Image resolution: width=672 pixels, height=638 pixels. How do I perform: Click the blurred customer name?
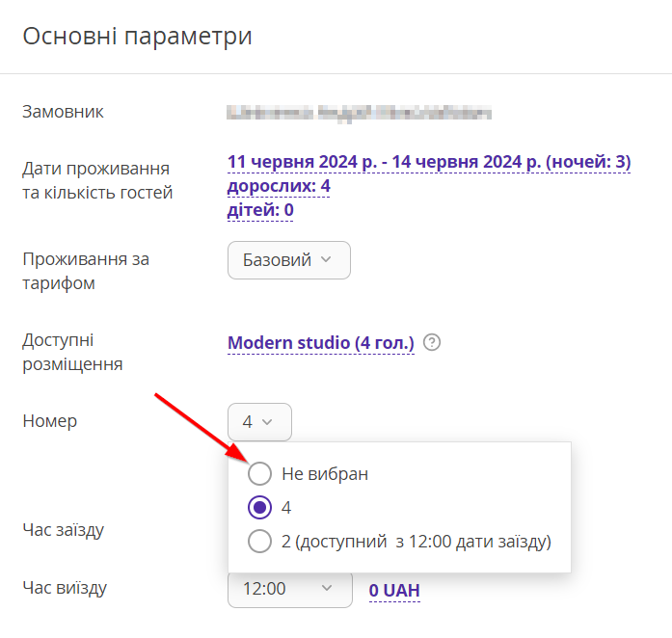point(360,113)
